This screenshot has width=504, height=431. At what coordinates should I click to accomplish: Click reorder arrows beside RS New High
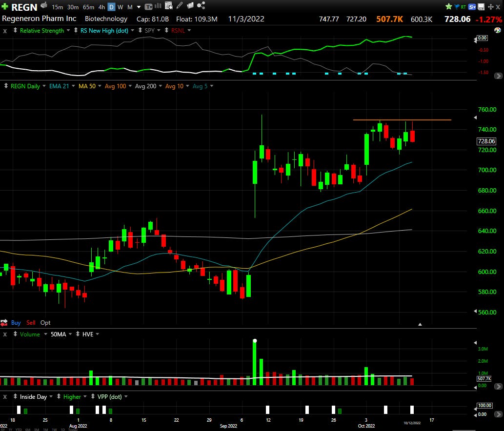point(76,30)
